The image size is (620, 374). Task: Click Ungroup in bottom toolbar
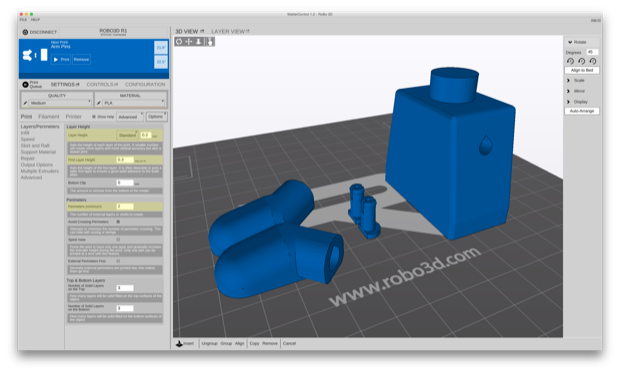tap(210, 344)
